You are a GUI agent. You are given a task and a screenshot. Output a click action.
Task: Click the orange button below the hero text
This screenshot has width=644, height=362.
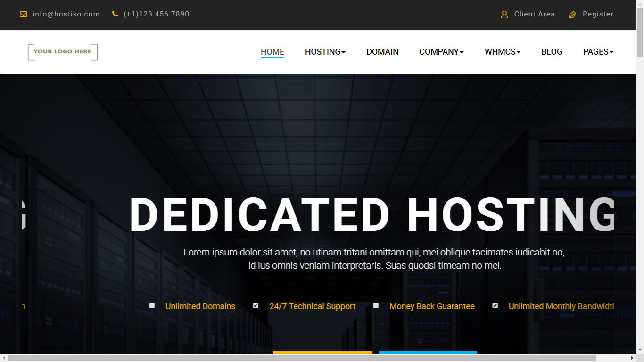point(322,353)
